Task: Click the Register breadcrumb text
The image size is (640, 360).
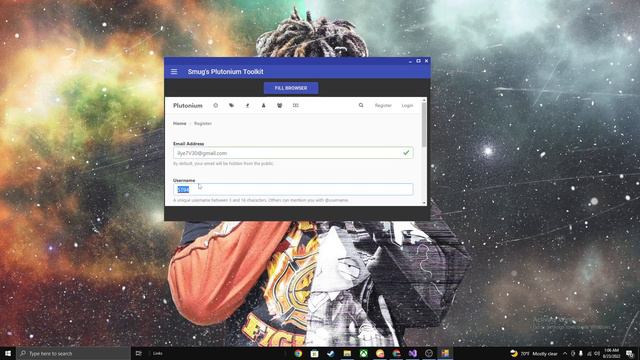Action: (203, 123)
